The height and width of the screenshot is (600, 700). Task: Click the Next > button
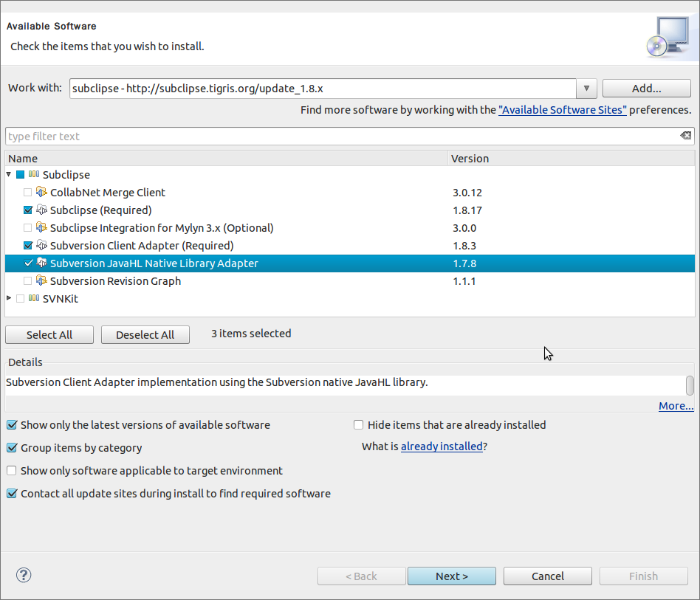pyautogui.click(x=452, y=576)
